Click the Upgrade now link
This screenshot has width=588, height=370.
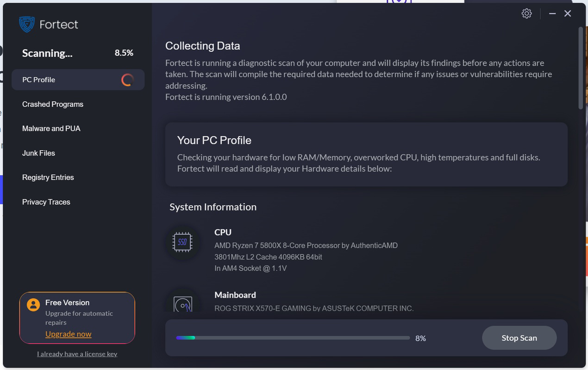coord(69,334)
